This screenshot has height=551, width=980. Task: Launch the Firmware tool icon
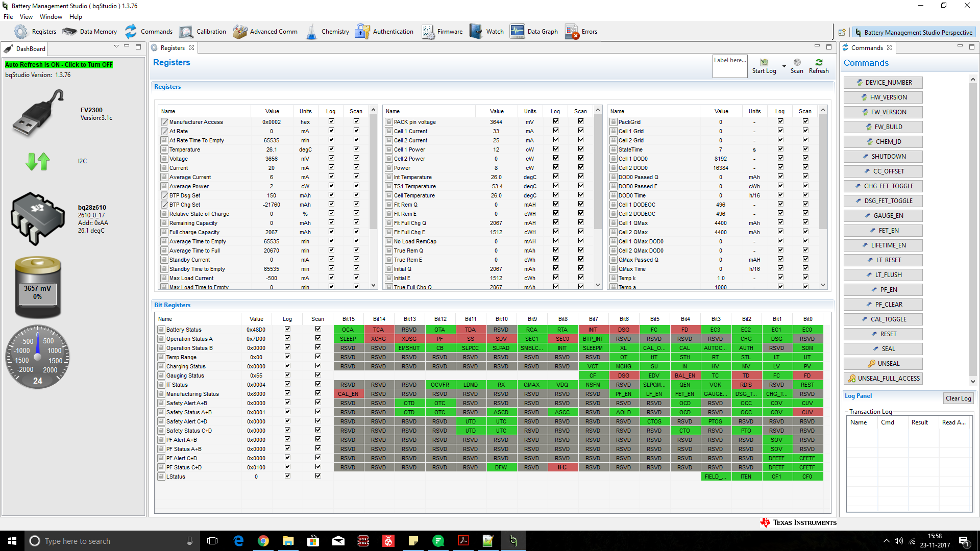[x=428, y=32]
